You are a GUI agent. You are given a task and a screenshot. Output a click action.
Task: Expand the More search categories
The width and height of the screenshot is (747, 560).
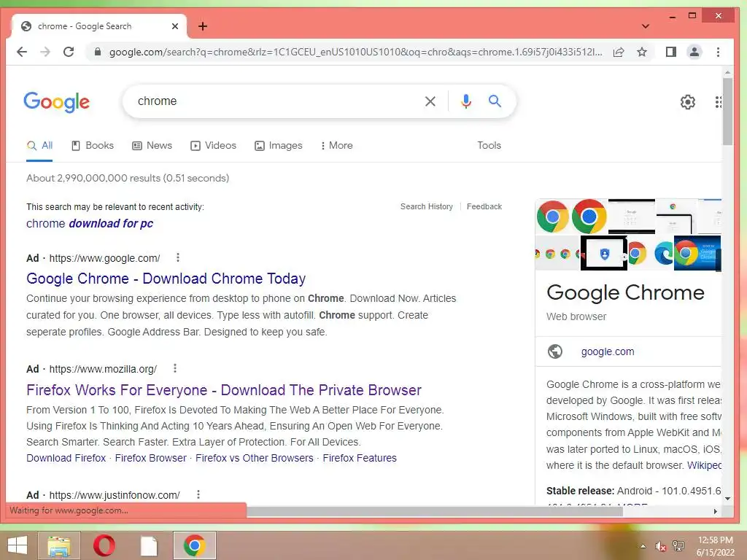[x=336, y=146]
